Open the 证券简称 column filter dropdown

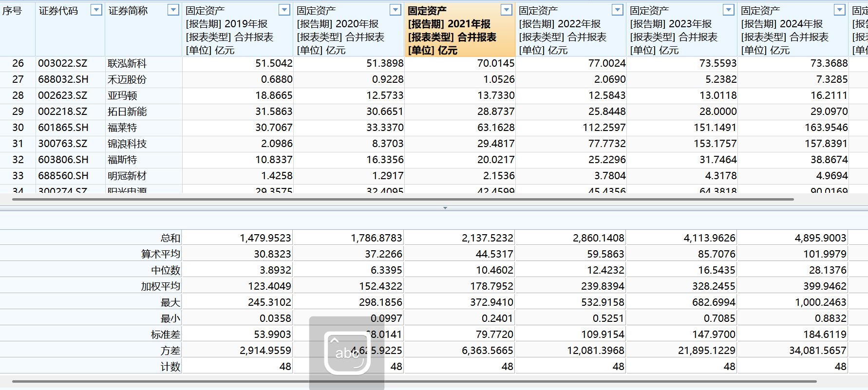[x=173, y=10]
